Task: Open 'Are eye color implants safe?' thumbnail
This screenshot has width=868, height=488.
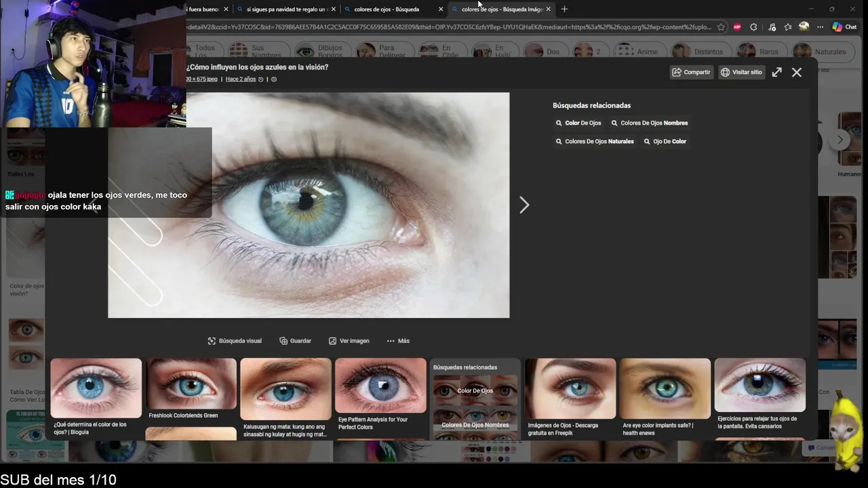Action: (665, 388)
